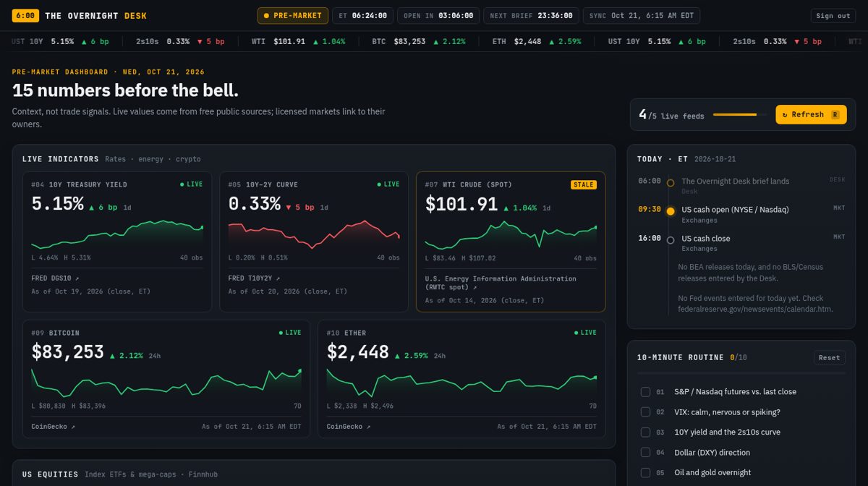The height and width of the screenshot is (486, 868).
Task: Click the OPEN IN 03:06:00 countdown
Action: 438,15
